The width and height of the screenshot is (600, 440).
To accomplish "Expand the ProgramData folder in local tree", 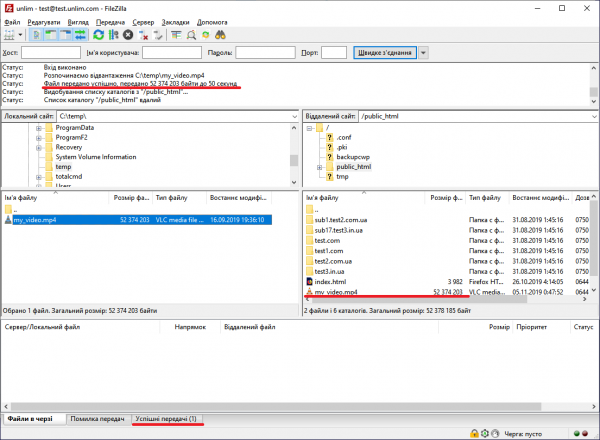I will click(39, 128).
